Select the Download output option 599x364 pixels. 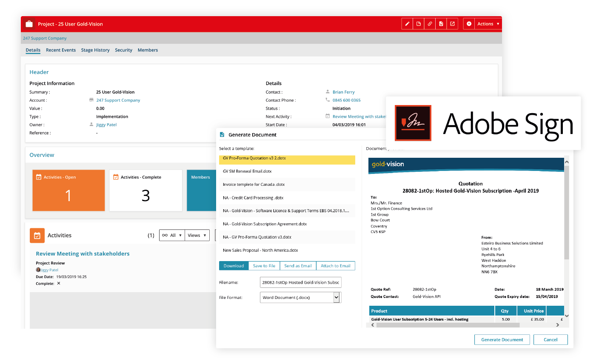pyautogui.click(x=234, y=266)
